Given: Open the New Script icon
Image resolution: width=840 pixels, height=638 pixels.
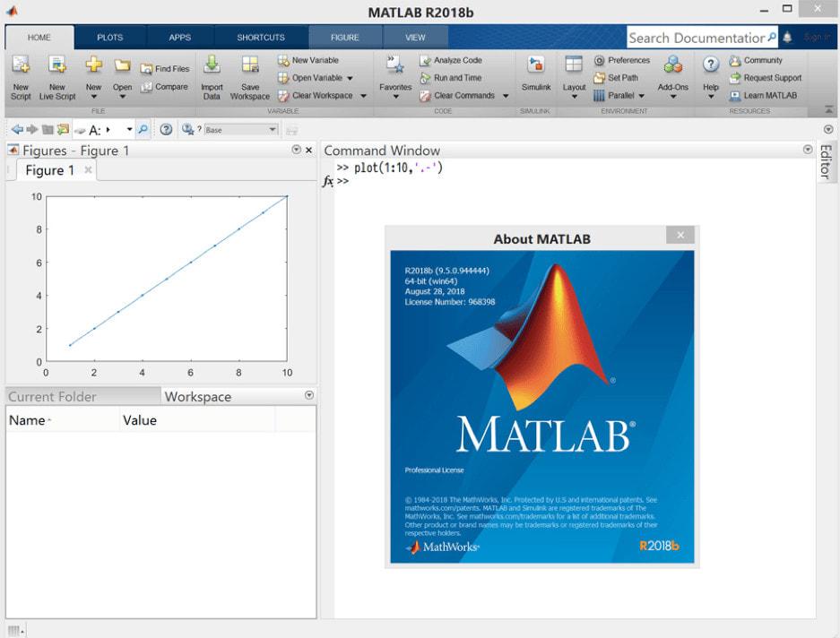Looking at the screenshot, I should (x=20, y=78).
